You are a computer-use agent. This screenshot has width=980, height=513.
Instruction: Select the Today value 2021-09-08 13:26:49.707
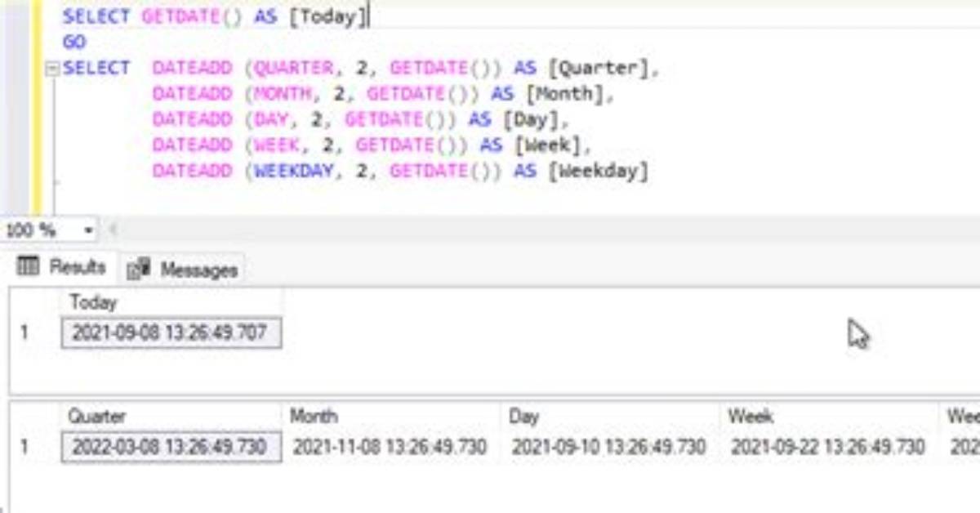tap(171, 333)
